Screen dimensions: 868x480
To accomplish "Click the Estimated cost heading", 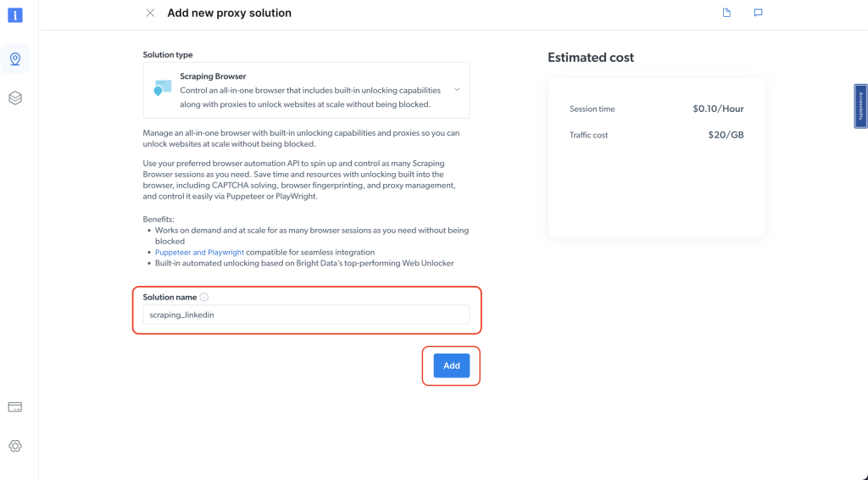I will pyautogui.click(x=591, y=58).
